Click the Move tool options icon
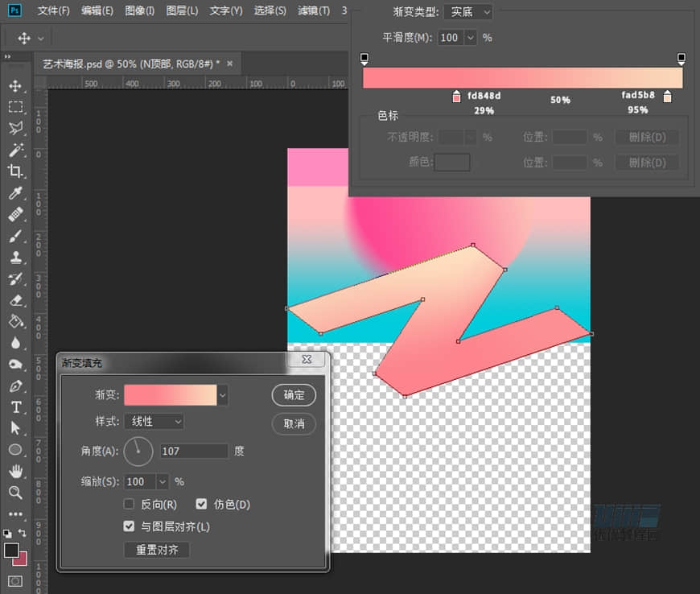The width and height of the screenshot is (700, 594). coord(24,39)
